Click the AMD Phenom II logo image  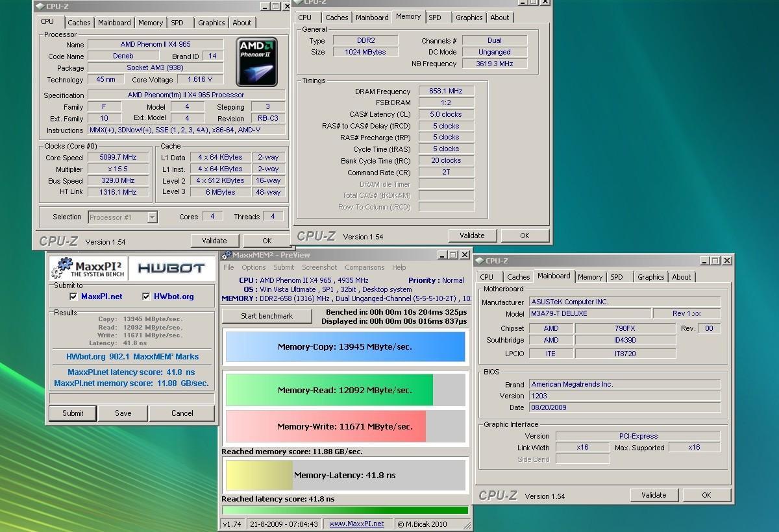click(256, 62)
